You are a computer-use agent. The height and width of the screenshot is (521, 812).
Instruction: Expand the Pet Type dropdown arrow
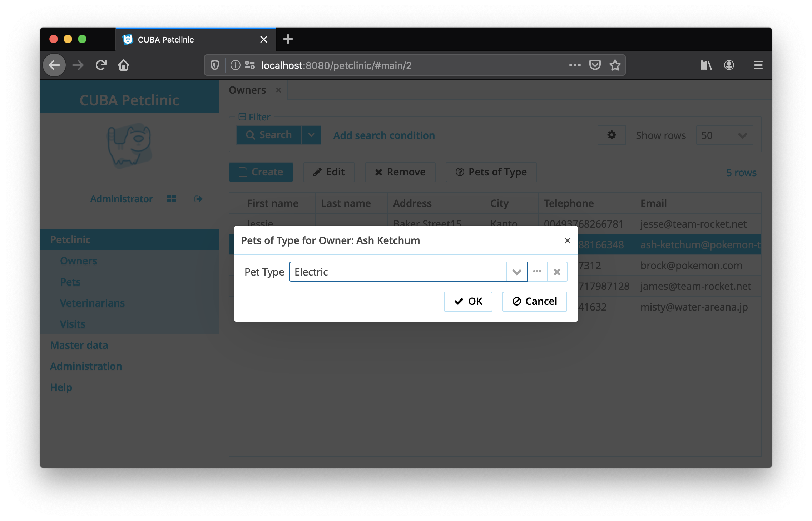516,272
